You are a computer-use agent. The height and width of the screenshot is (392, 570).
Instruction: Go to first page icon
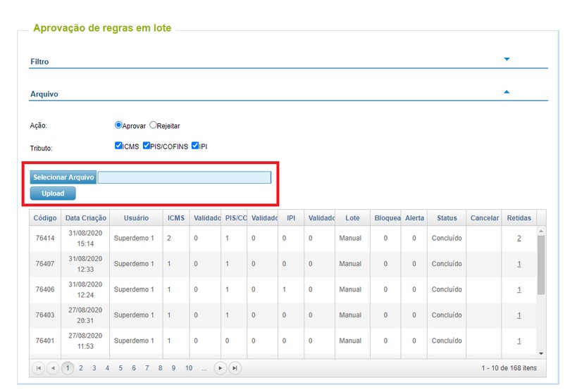click(x=39, y=368)
